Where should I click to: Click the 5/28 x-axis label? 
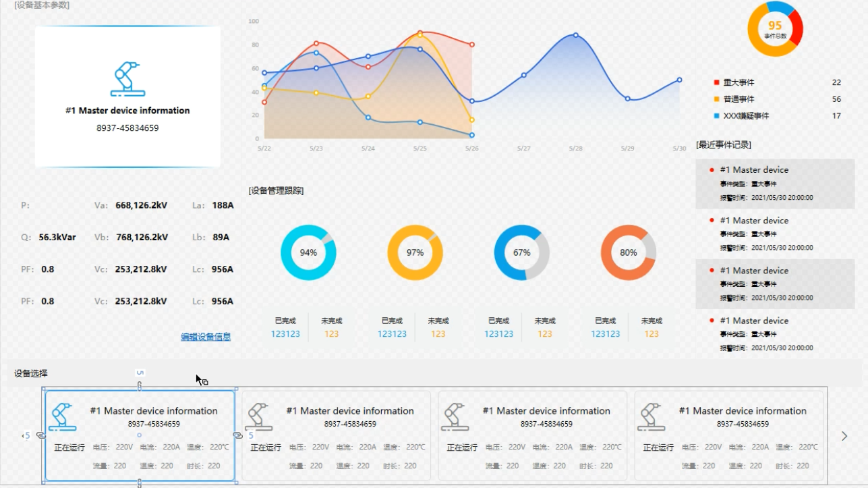pos(575,148)
